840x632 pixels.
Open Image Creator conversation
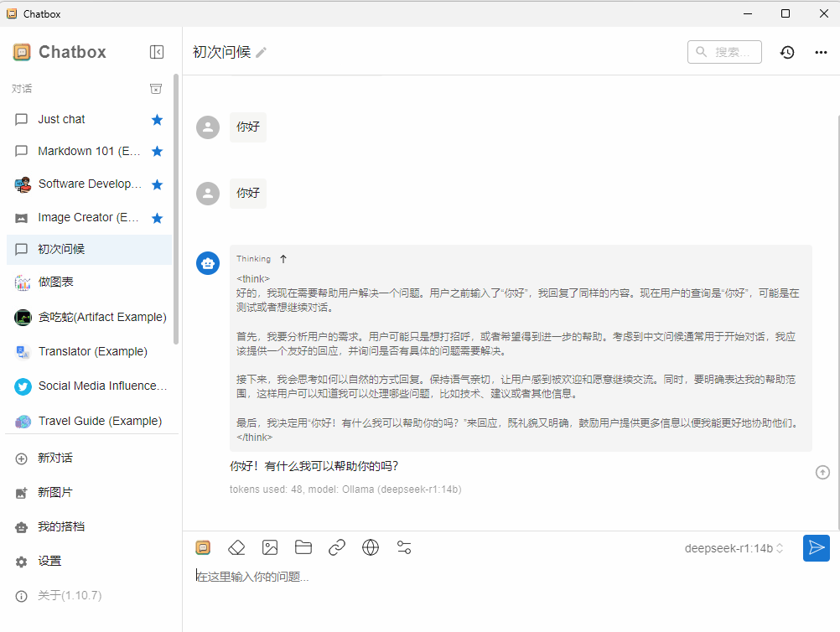click(89, 217)
